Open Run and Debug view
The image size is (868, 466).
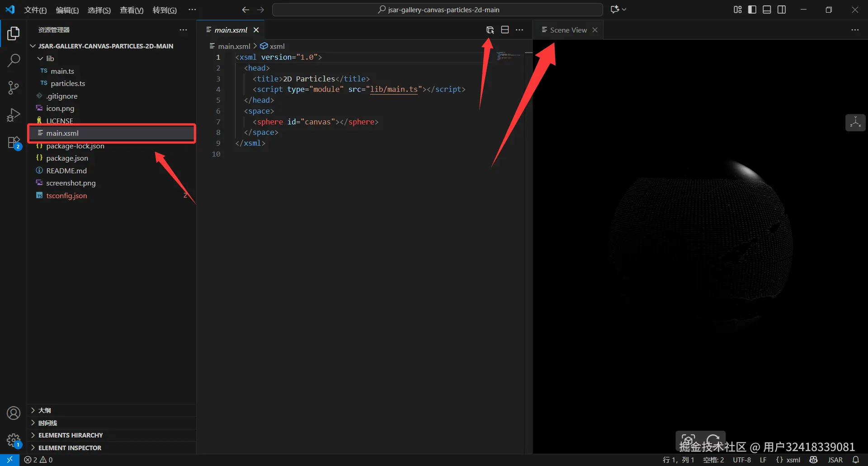[x=14, y=115]
